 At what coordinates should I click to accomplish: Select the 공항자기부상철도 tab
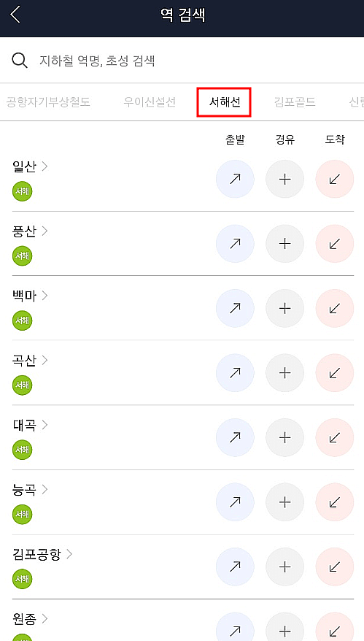(x=48, y=101)
